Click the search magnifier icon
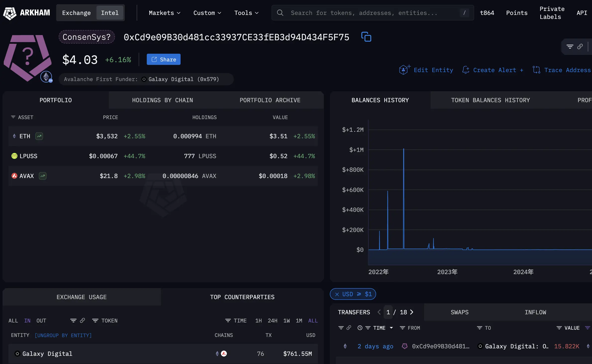592x364 pixels. coord(280,13)
